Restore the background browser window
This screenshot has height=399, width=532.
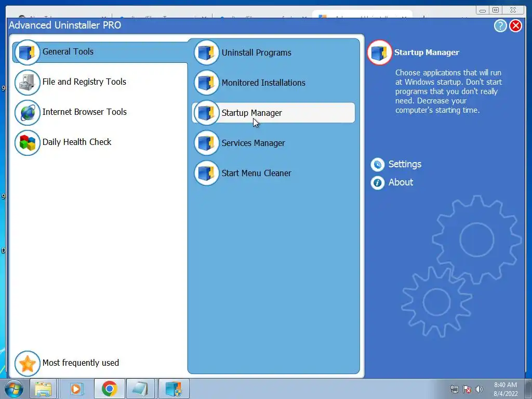495,10
